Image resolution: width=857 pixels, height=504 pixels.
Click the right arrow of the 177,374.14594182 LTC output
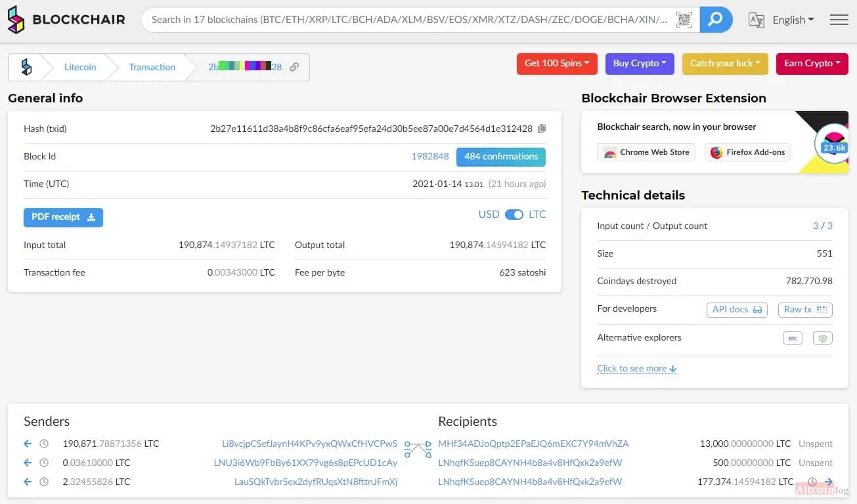[x=829, y=482]
